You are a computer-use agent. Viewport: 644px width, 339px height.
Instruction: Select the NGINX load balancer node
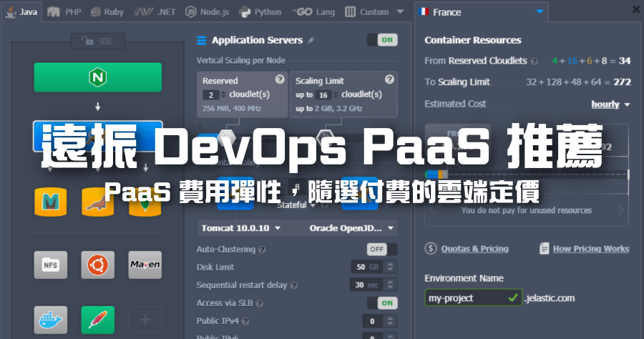click(98, 77)
